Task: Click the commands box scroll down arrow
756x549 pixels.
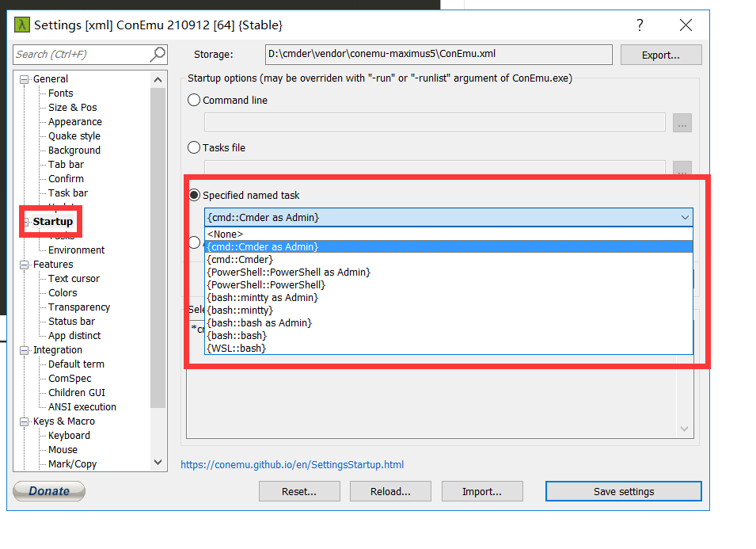Action: tap(684, 429)
